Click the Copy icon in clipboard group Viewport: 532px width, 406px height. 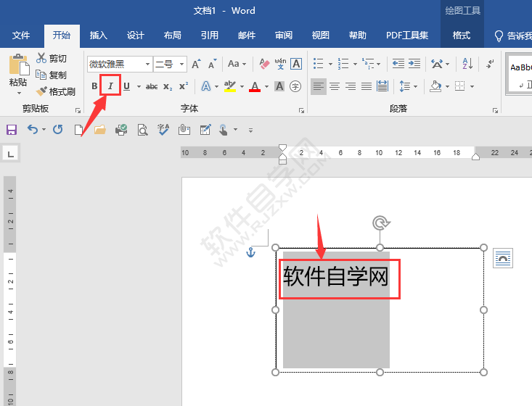click(41, 75)
